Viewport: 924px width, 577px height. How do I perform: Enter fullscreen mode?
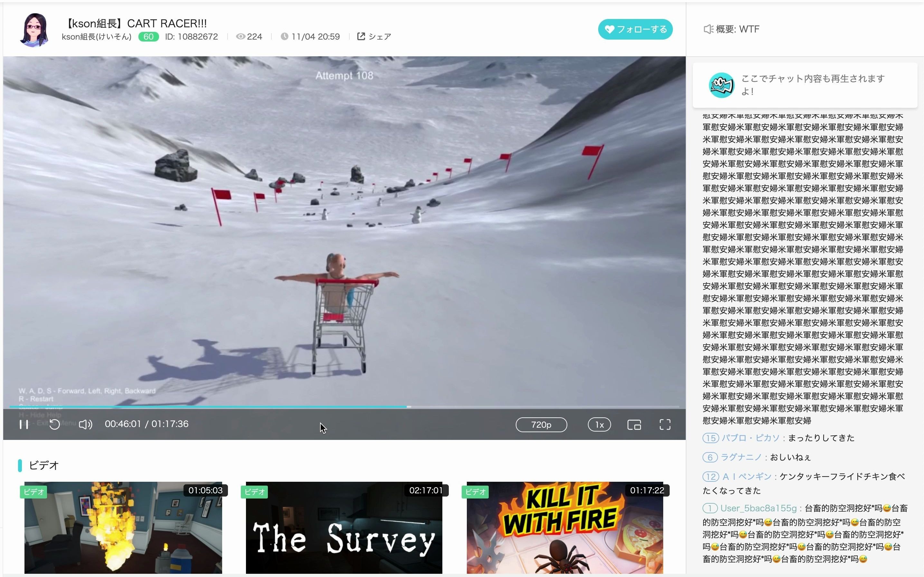tap(665, 425)
